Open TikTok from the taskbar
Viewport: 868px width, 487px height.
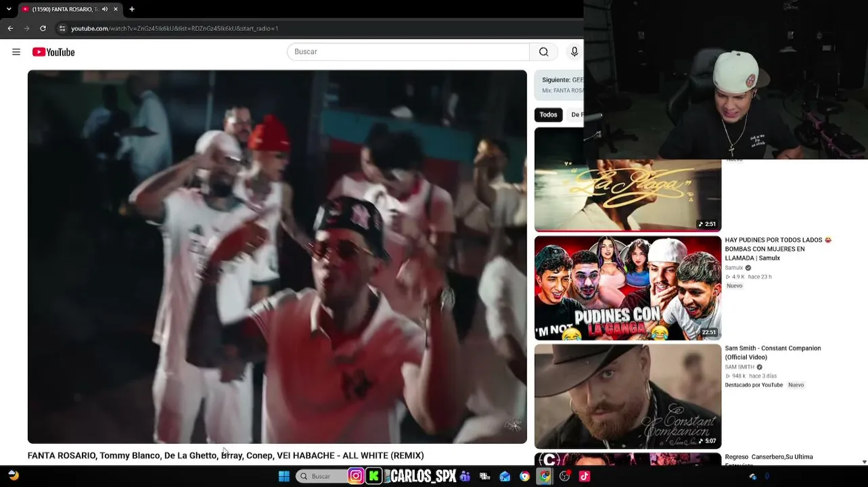pyautogui.click(x=585, y=476)
